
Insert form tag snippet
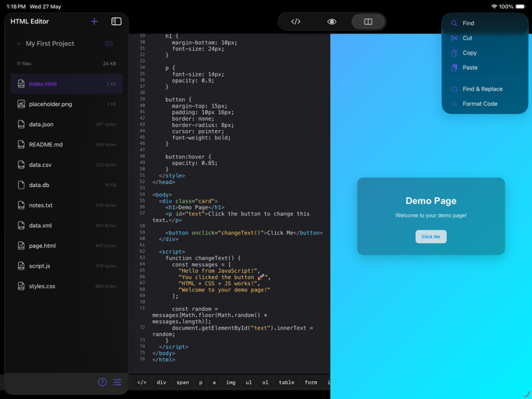(311, 383)
